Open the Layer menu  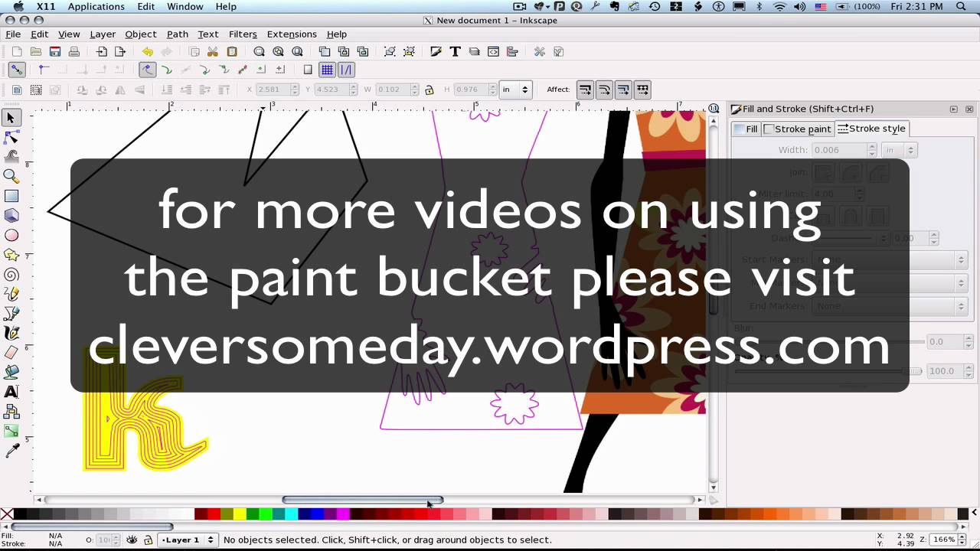click(x=103, y=34)
